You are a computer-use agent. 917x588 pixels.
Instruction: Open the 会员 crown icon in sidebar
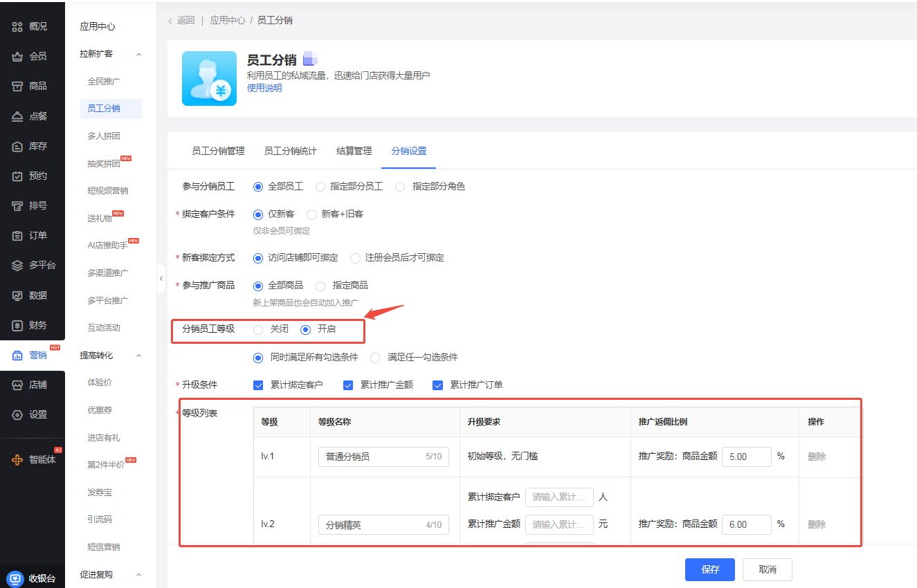(18, 56)
